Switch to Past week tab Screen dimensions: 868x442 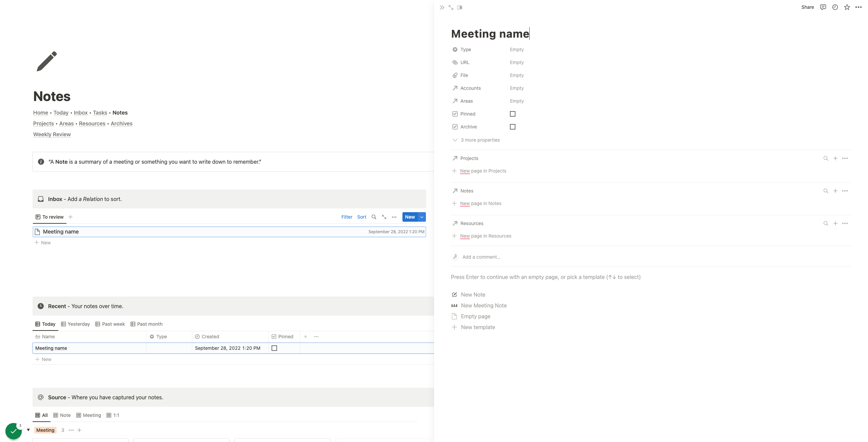pos(110,324)
